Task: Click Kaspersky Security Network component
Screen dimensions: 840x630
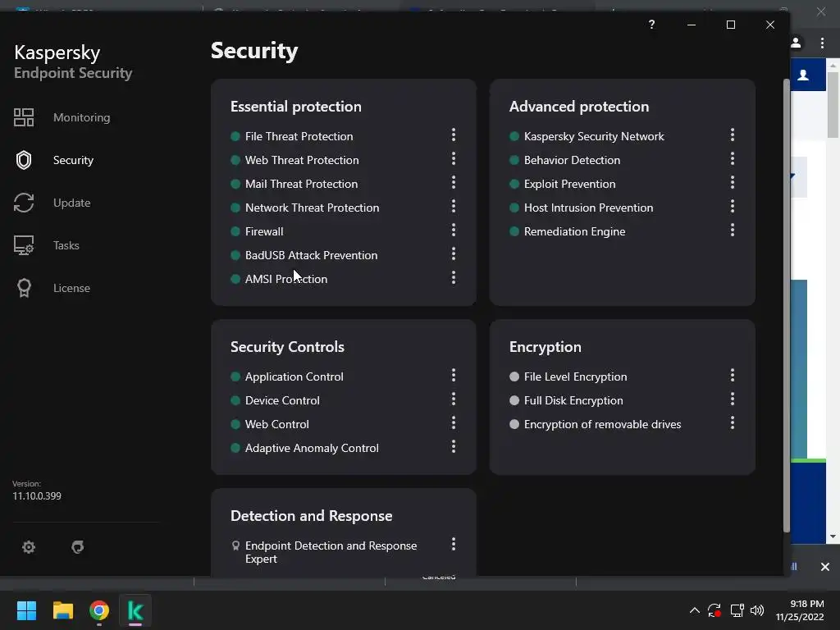Action: 594,137
